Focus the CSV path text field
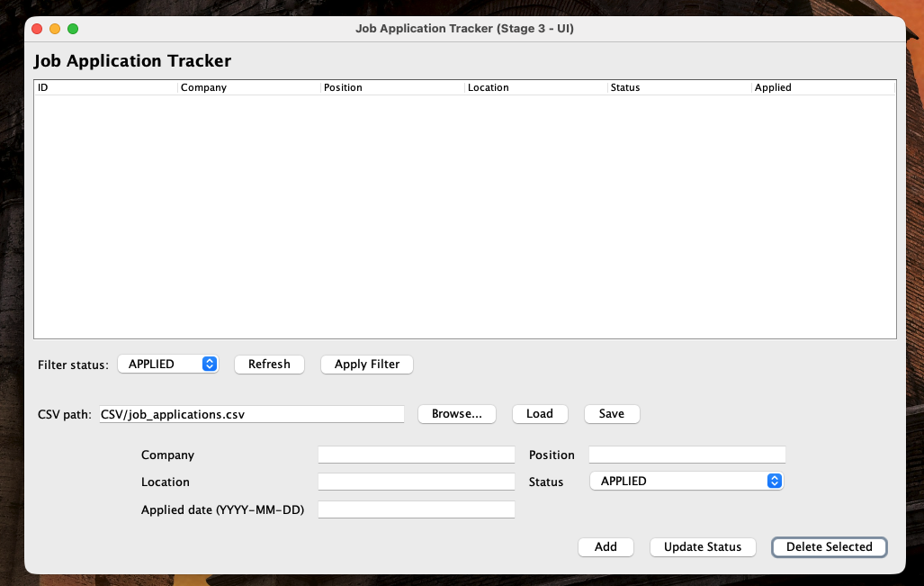Screen dimensions: 924x586 pos(251,414)
